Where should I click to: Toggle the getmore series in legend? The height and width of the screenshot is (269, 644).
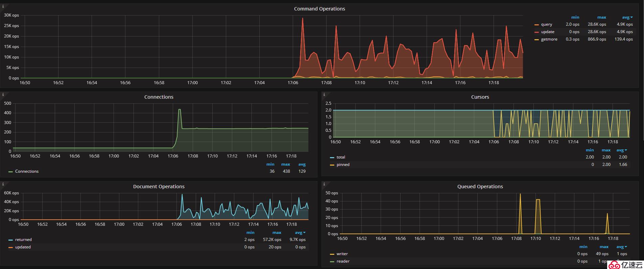coord(549,39)
